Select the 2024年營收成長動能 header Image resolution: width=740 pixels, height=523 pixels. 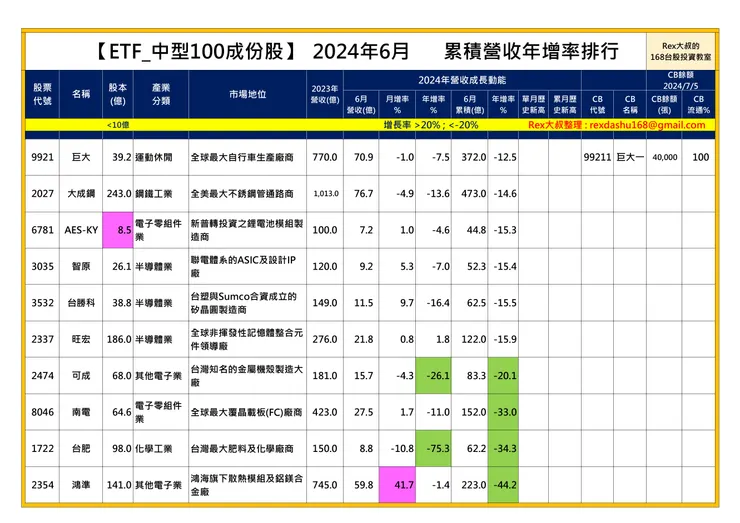[462, 80]
